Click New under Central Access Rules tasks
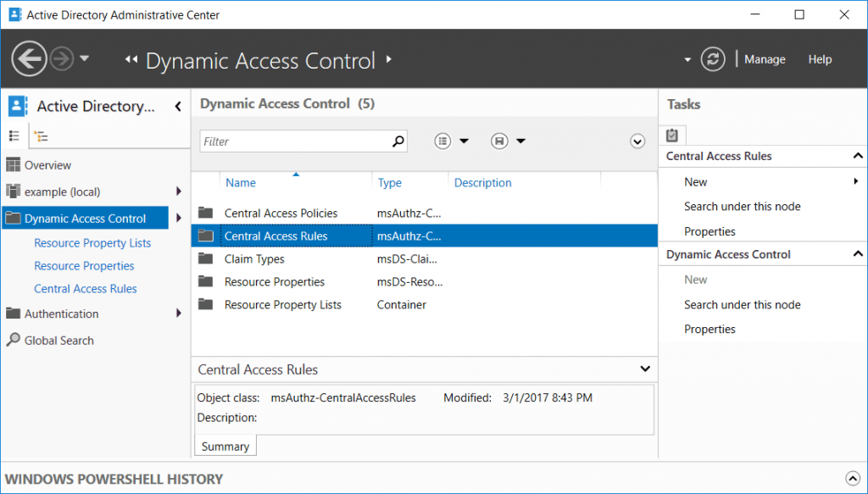The height and width of the screenshot is (494, 868). pos(695,181)
